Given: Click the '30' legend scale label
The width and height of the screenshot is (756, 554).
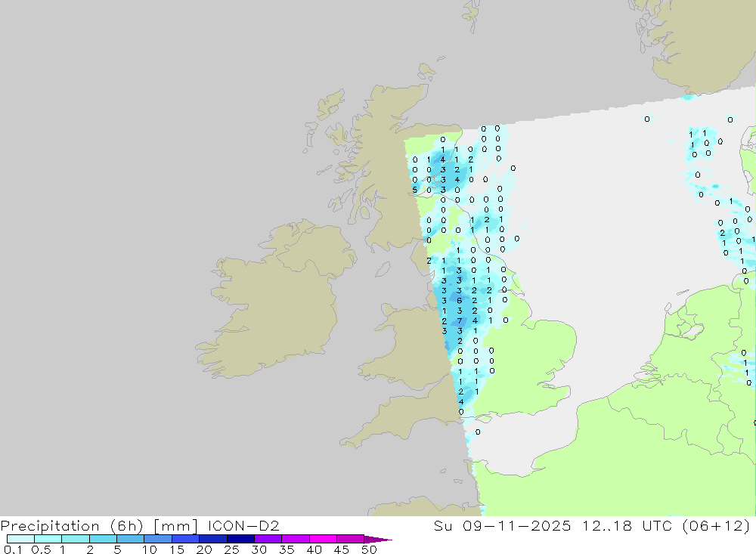Looking at the screenshot, I should (x=259, y=549).
